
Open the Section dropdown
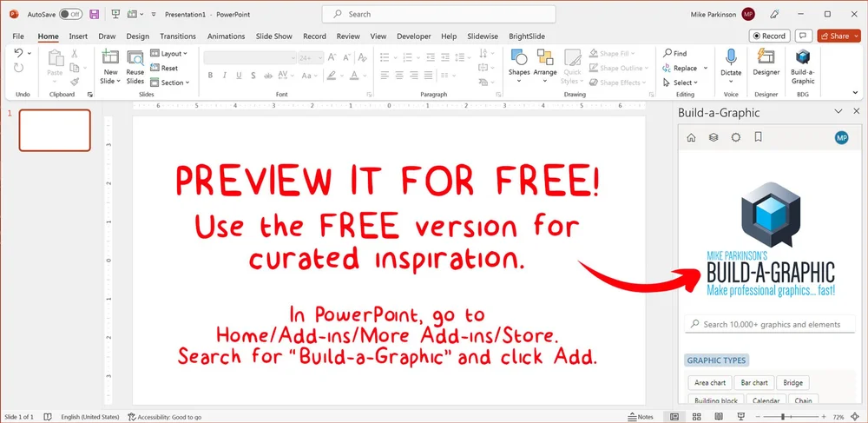coord(170,83)
